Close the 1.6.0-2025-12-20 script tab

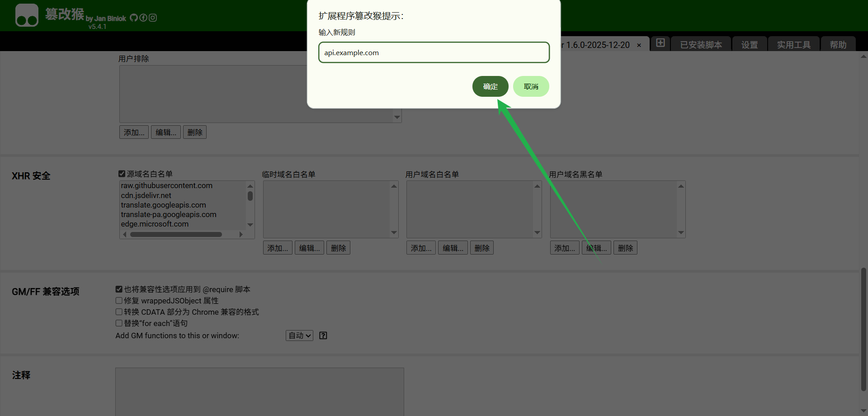639,45
